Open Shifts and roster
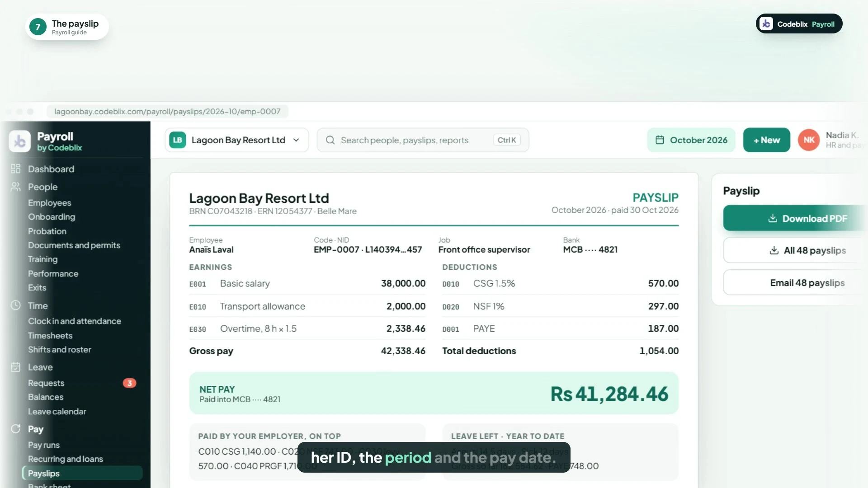Screen dimensions: 868x488 [60, 350]
